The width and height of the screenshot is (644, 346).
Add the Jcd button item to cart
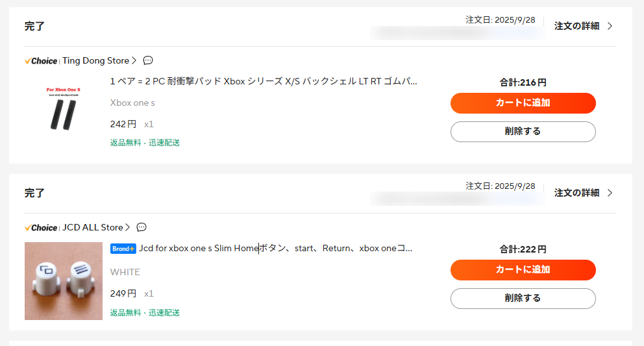point(523,269)
